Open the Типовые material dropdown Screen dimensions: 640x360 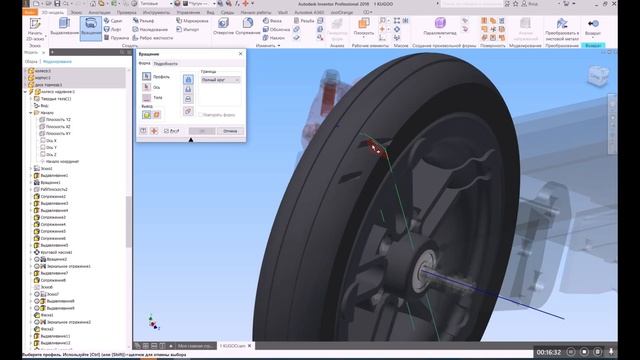tap(156, 4)
